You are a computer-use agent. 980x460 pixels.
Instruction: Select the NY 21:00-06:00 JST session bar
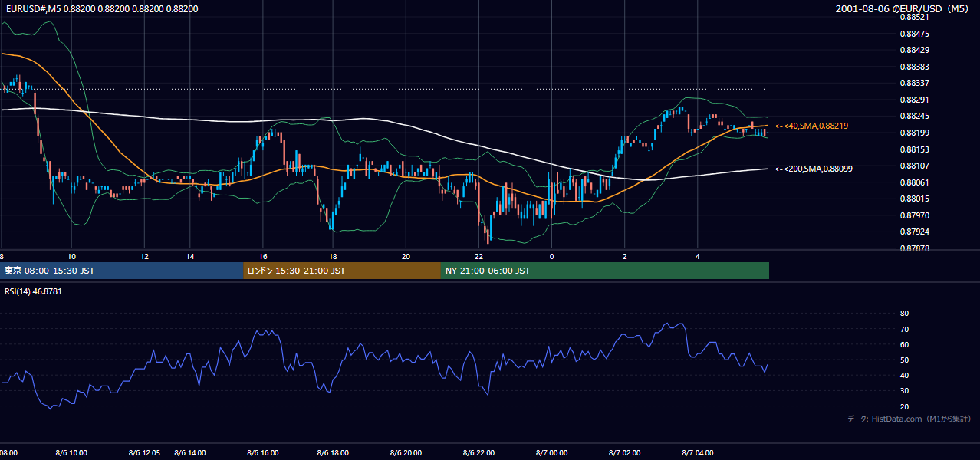pyautogui.click(x=605, y=271)
